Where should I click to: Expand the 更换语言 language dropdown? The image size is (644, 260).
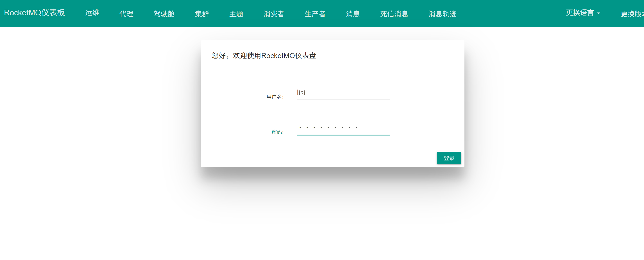[x=580, y=13]
